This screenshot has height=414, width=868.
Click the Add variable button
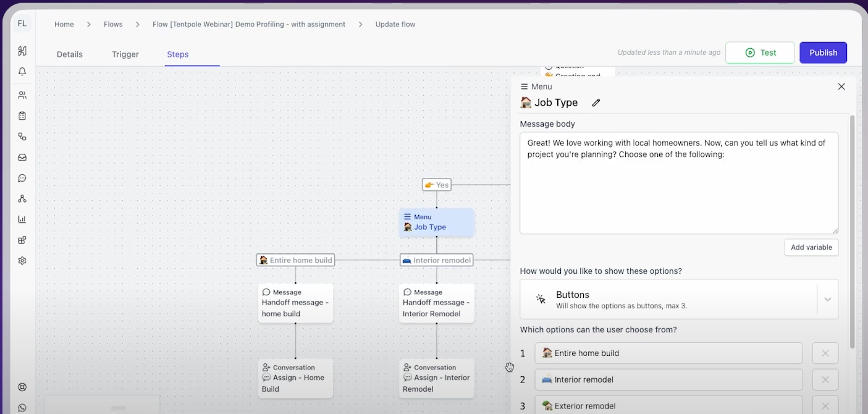tap(811, 247)
